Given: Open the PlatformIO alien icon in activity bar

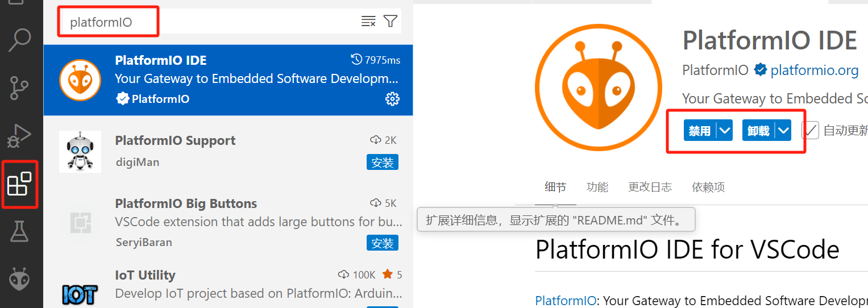Looking at the screenshot, I should click(20, 280).
